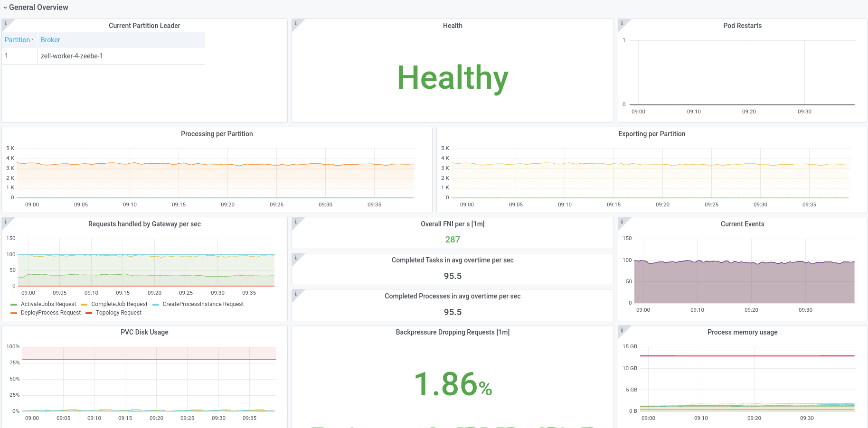The image size is (868, 428).
Task: Change color of CompleteJob Request yellow swatch
Action: tap(84, 305)
